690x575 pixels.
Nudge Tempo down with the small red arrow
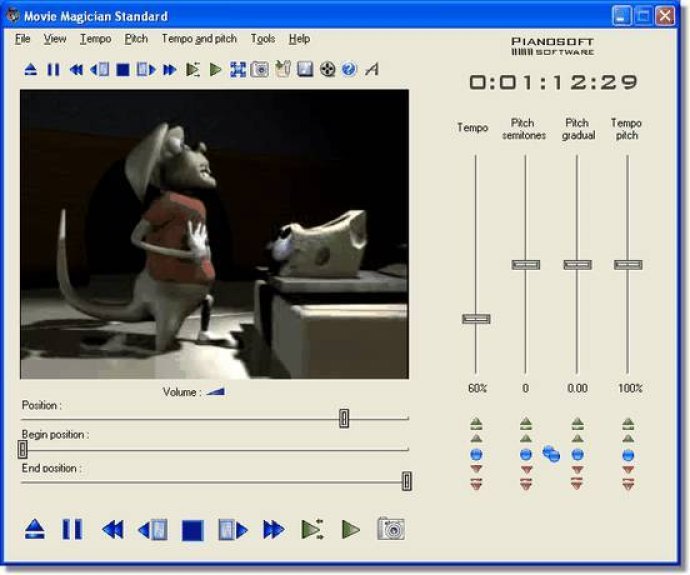coord(476,469)
